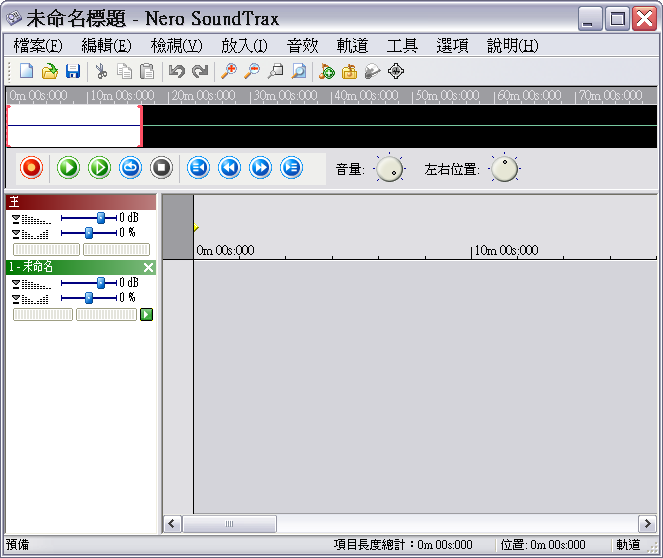Open the 說明(H) menu
Image resolution: width=663 pixels, height=558 pixels.
[x=512, y=45]
